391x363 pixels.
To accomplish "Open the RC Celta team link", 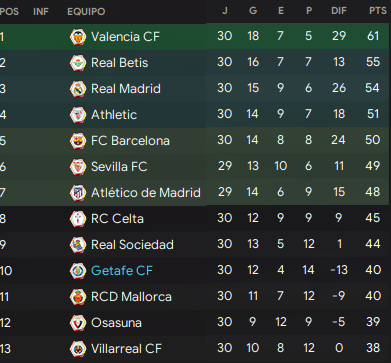I will pos(117,219).
